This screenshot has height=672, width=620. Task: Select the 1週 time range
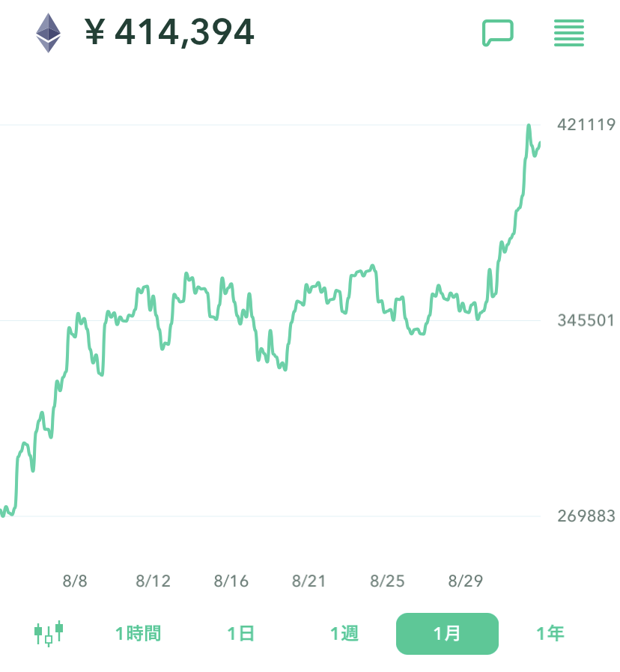coord(344,634)
